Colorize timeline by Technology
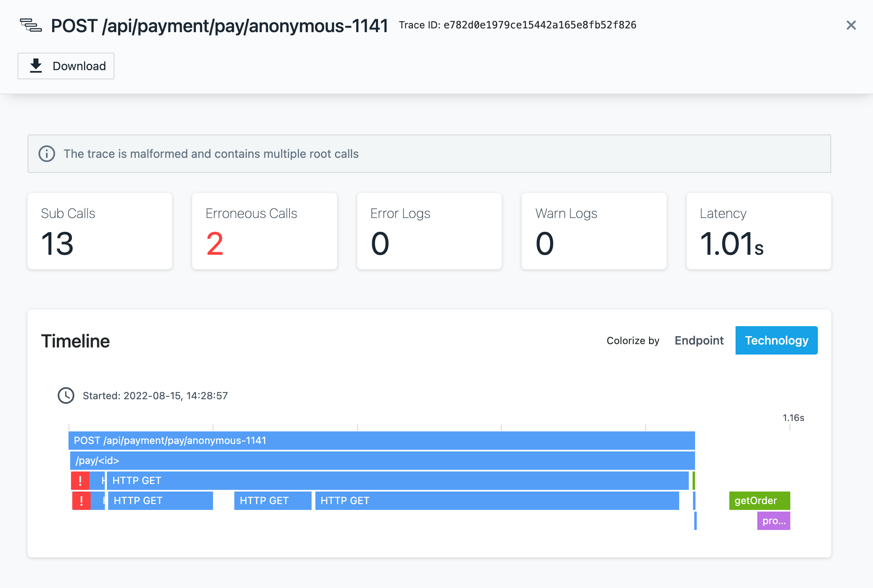This screenshot has width=873, height=588. click(x=777, y=340)
